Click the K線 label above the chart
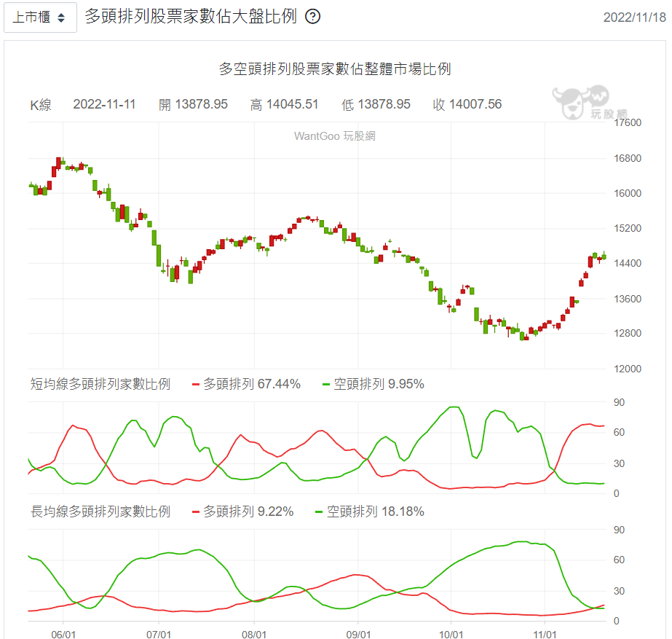The width and height of the screenshot is (672, 639). tap(41, 105)
